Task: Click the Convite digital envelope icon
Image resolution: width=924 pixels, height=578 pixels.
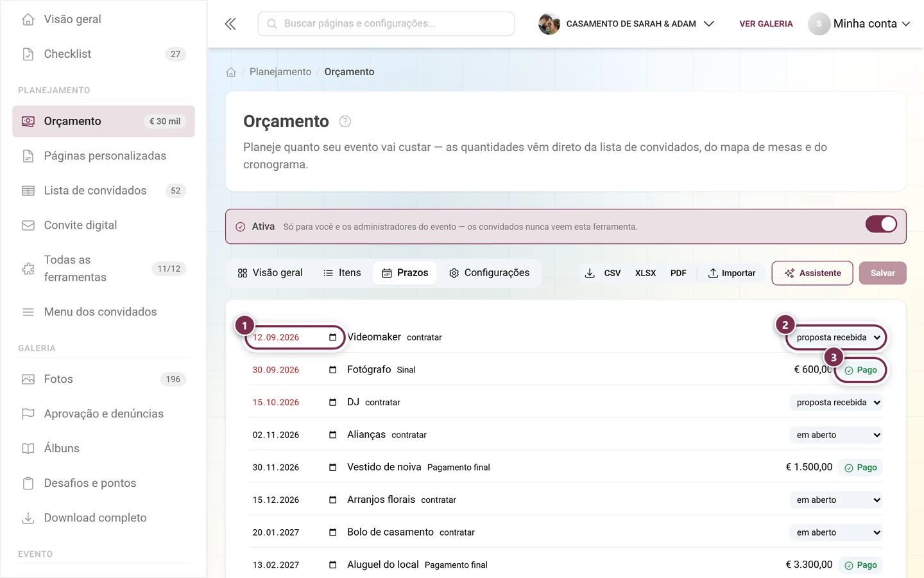Action: [x=28, y=225]
